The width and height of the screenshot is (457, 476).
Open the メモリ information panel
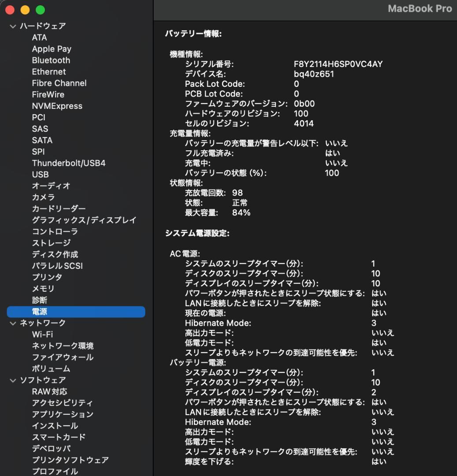point(42,288)
